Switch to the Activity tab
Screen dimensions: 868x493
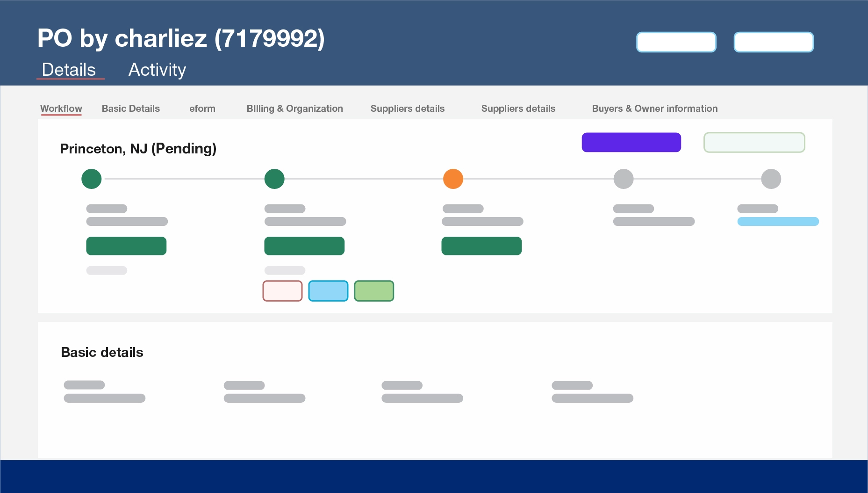[x=157, y=70]
